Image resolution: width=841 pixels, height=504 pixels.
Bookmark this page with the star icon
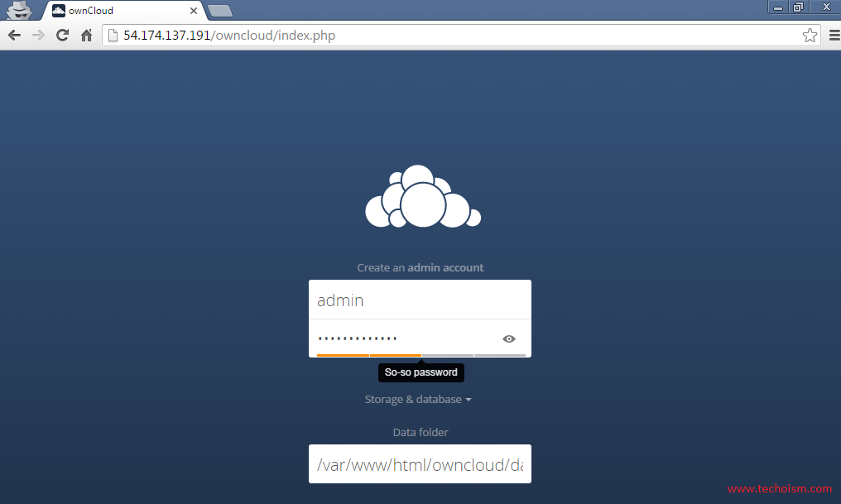(x=810, y=36)
